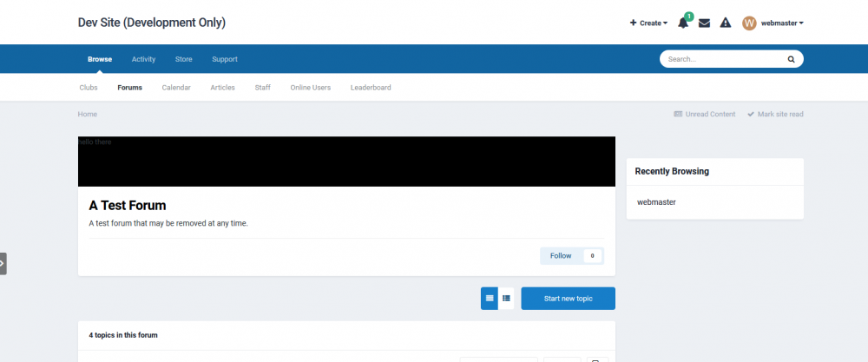868x362 pixels.
Task: View the Online Users page
Action: click(311, 88)
